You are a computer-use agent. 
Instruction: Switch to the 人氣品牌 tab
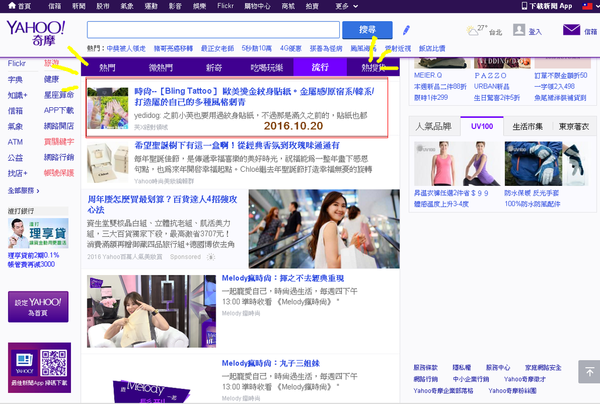coord(434,127)
